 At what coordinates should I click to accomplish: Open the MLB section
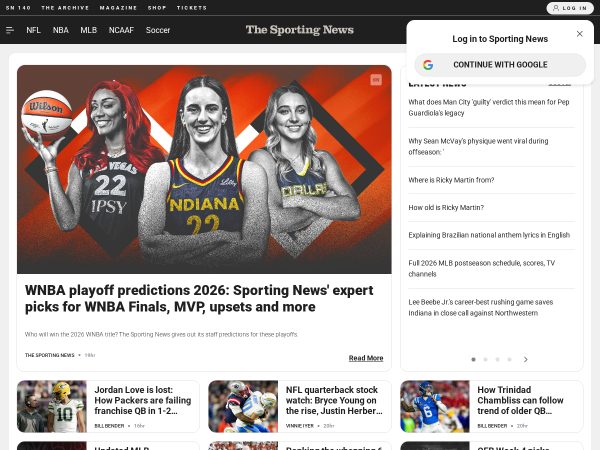(88, 30)
